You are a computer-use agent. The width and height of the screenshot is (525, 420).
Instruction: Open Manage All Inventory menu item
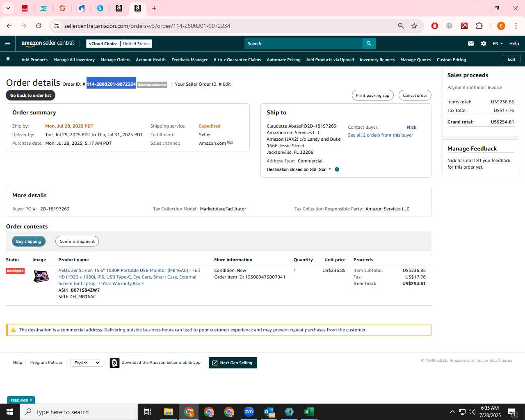tap(74, 59)
